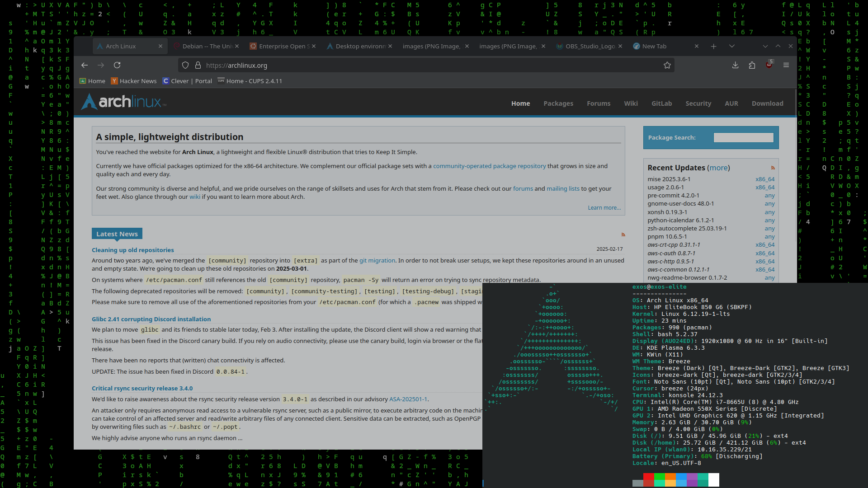Image resolution: width=868 pixels, height=488 pixels.
Task: Open a new tab with plus button
Action: click(713, 46)
